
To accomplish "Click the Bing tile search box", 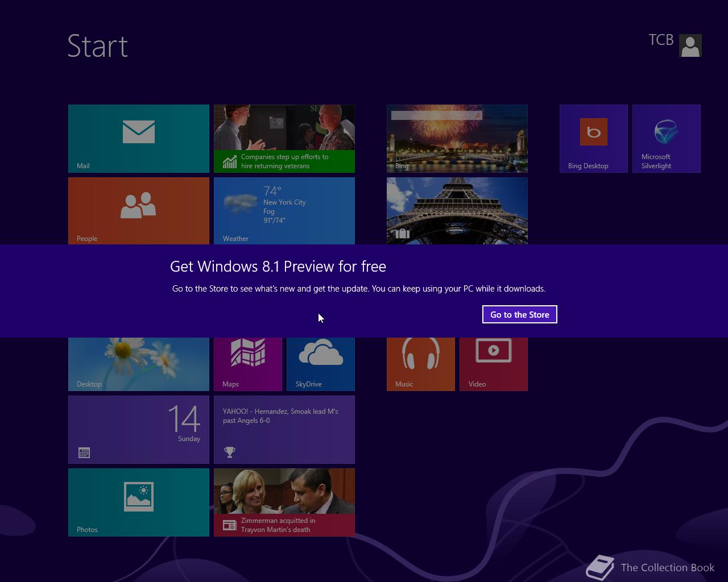I will click(x=437, y=115).
